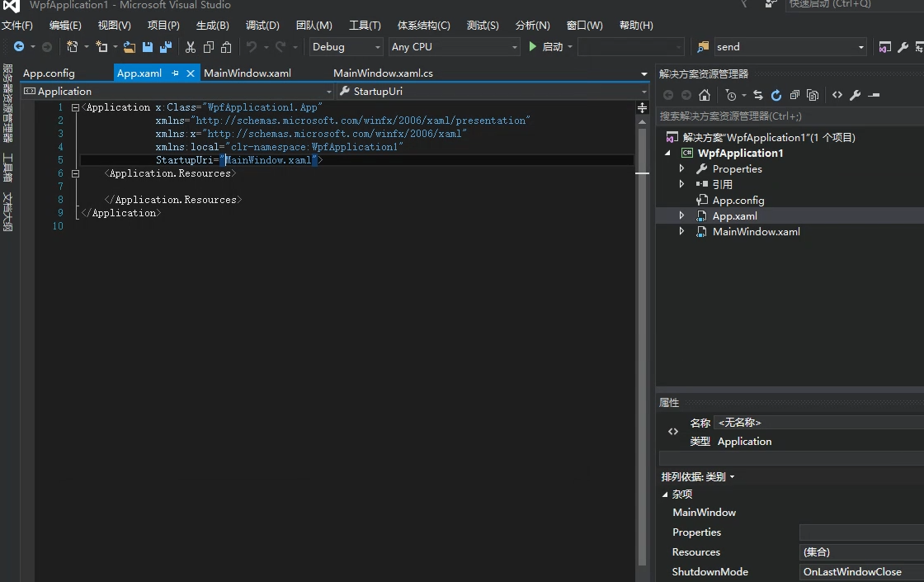Screen dimensions: 924x582
Task: Switch to the MainWindow.xaml.cs tab
Action: [x=383, y=73]
